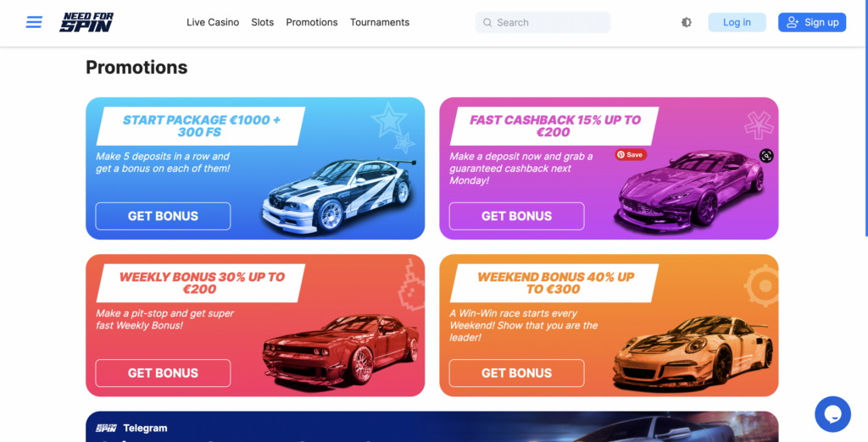Open the live chat bubble icon

(832, 414)
